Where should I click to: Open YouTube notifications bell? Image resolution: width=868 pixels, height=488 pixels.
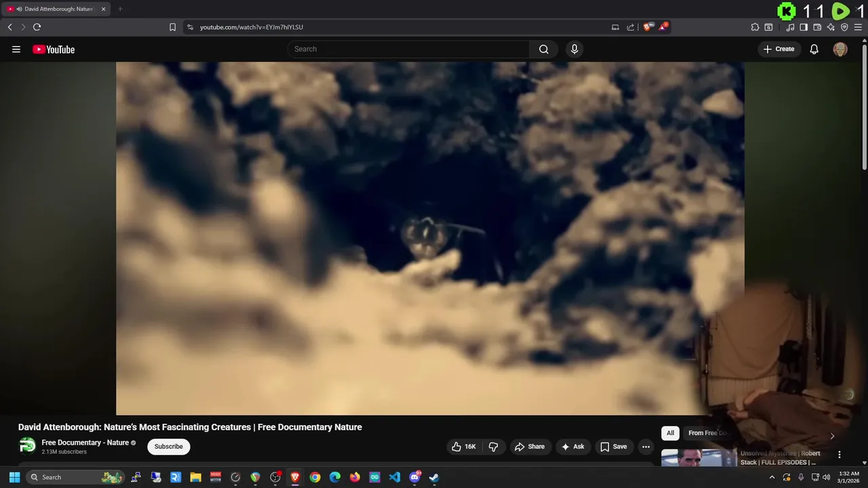pyautogui.click(x=814, y=49)
